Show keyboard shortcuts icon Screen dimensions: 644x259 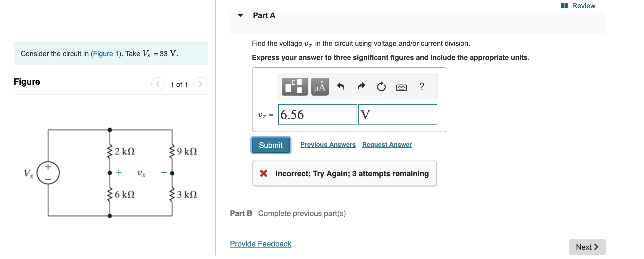(401, 87)
